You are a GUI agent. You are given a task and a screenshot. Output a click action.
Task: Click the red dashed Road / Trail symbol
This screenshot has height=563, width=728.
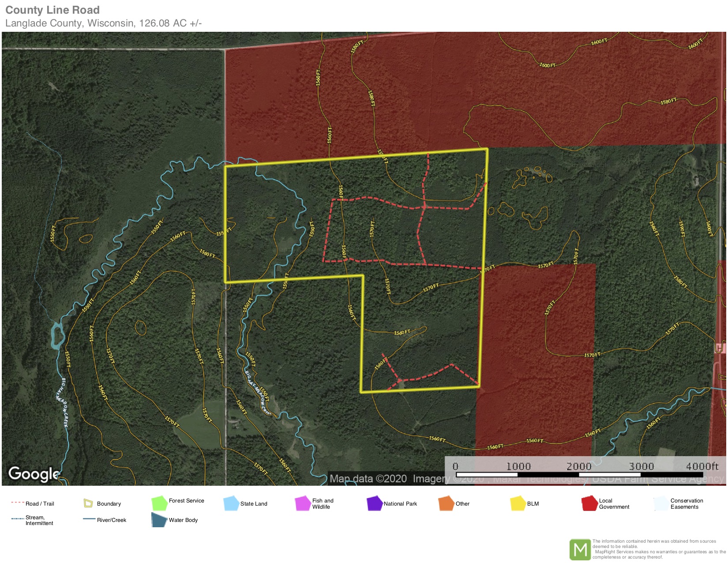click(17, 503)
